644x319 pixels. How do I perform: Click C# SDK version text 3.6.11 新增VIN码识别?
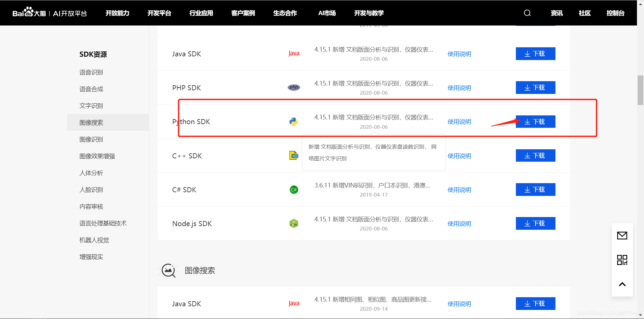click(x=372, y=185)
